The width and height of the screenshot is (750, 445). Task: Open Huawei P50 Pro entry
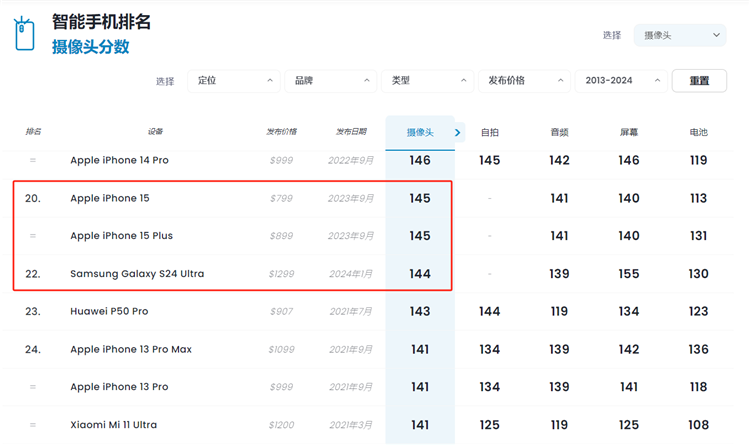pyautogui.click(x=109, y=312)
